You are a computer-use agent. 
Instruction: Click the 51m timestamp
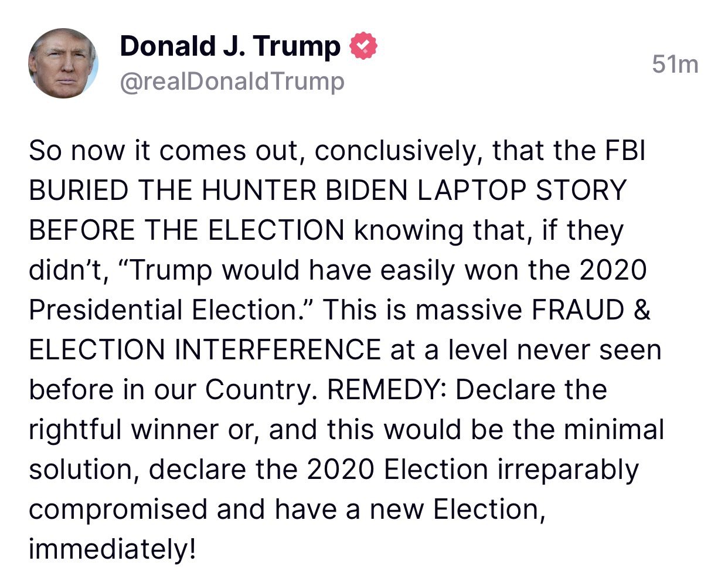[x=675, y=64]
